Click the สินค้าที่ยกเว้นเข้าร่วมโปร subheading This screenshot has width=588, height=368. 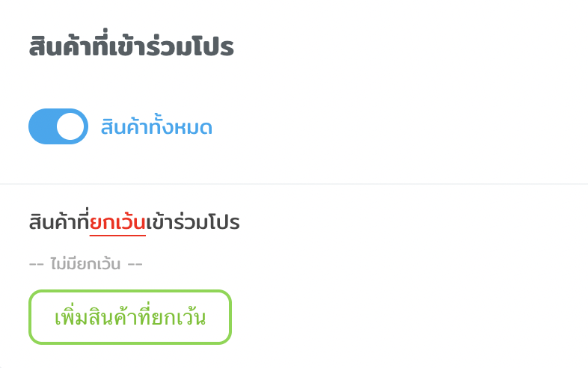134,222
